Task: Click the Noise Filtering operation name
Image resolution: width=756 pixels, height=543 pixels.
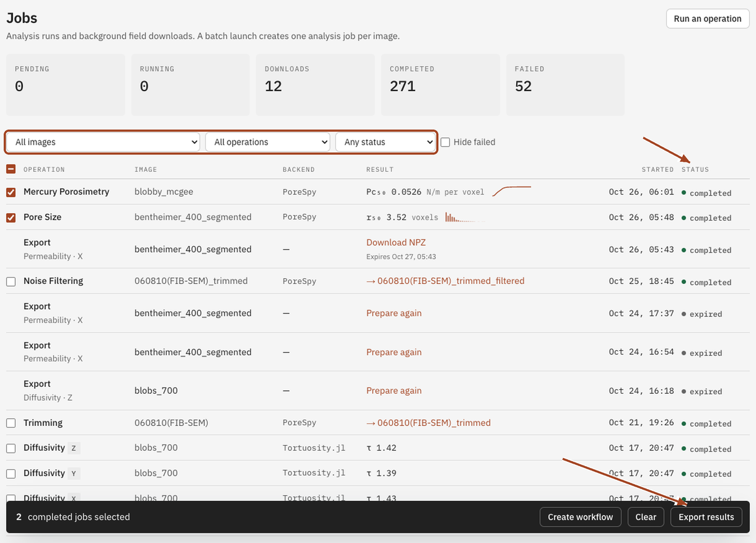Action: (x=53, y=281)
